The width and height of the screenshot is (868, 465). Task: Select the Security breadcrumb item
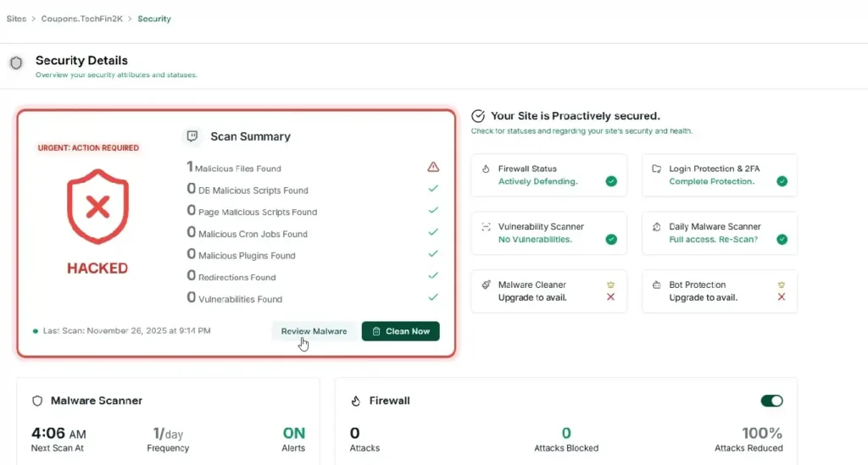[x=154, y=19]
